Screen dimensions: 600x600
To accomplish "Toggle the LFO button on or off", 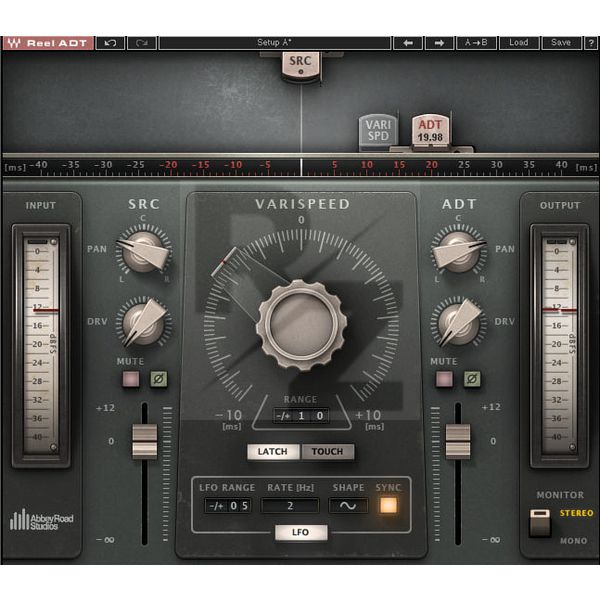I will coord(301,532).
